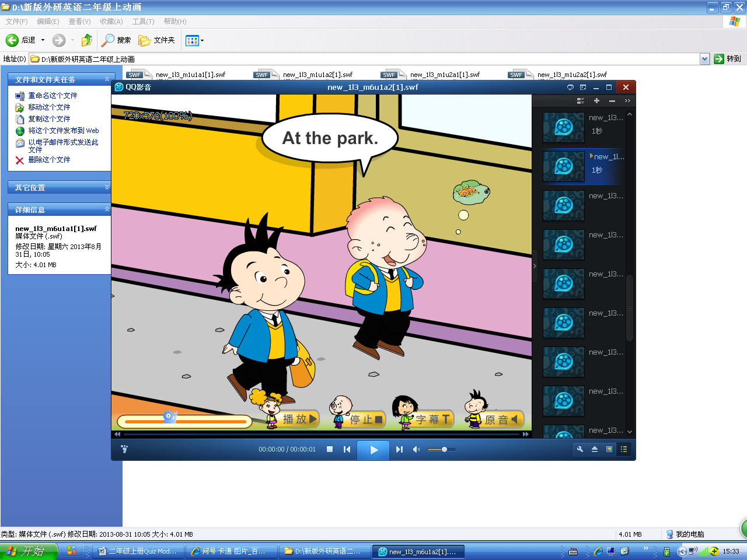The height and width of the screenshot is (560, 747).
Task: Click the speech bubble icon in player title bar
Action: [x=570, y=87]
